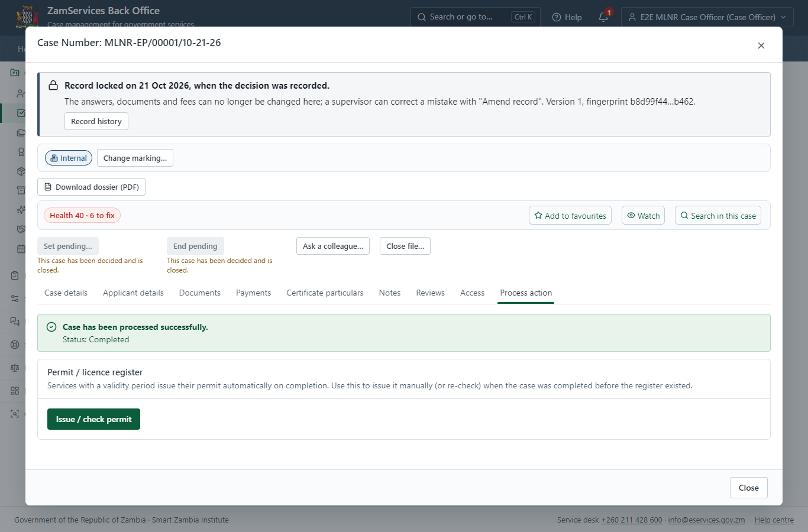Screen dimensions: 808x532
Task: Click Issue / check permit
Action: tap(93, 419)
